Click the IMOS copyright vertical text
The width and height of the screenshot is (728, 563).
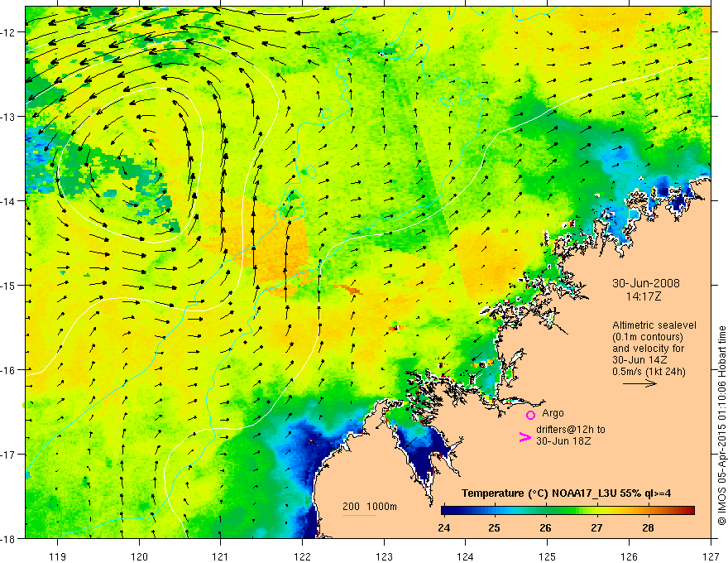pos(722,425)
